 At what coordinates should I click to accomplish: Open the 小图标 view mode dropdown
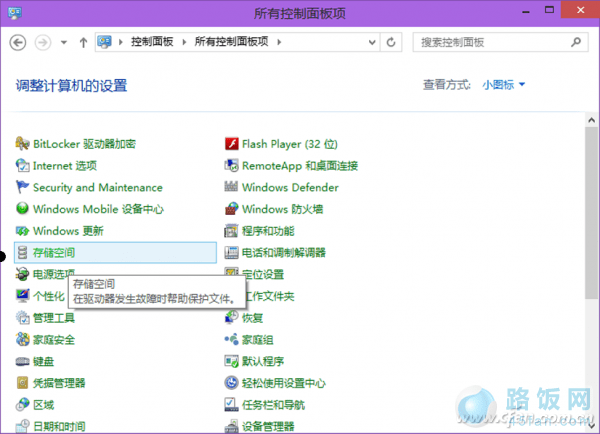click(504, 85)
